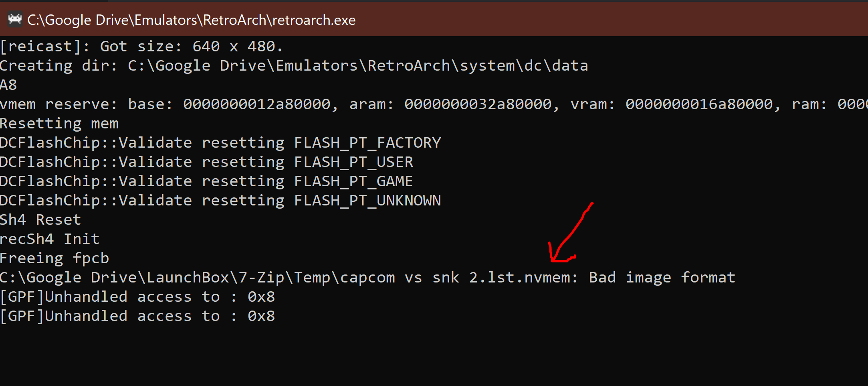
Task: Select the "A8" output line
Action: pos(8,85)
